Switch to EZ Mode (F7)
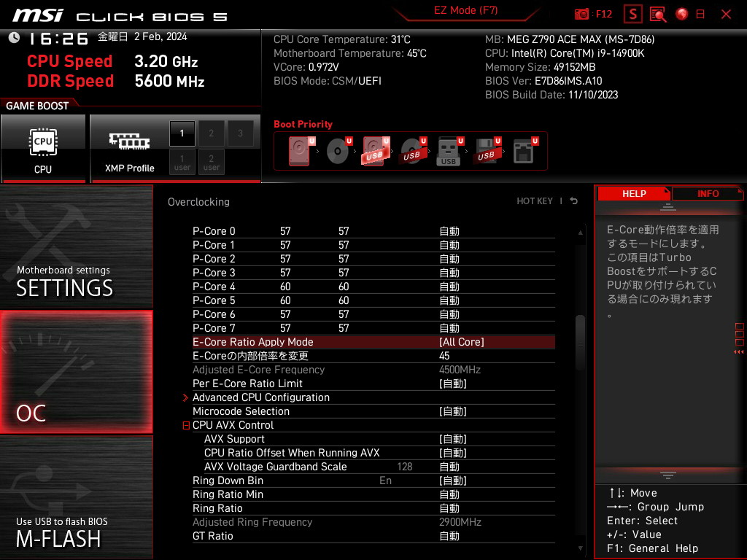 point(465,10)
